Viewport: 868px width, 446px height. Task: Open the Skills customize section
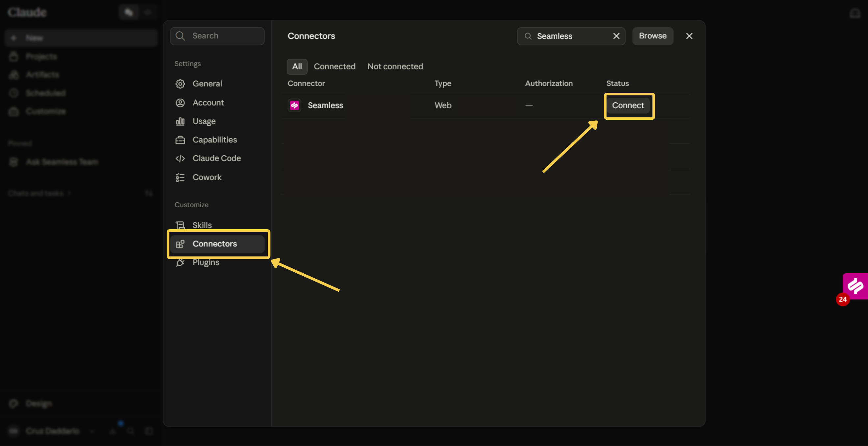click(x=217, y=225)
